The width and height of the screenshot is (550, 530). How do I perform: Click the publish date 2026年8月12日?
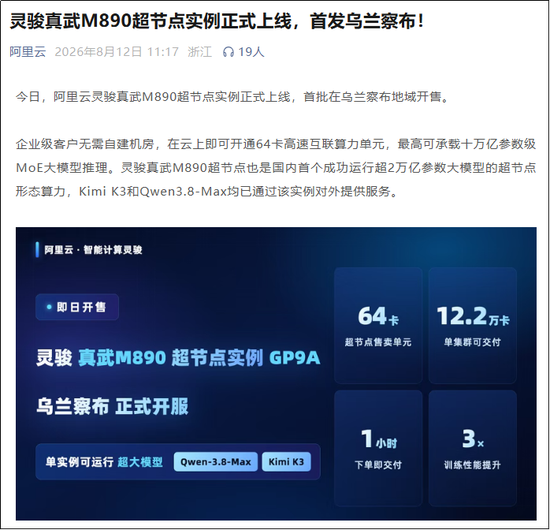pos(98,52)
